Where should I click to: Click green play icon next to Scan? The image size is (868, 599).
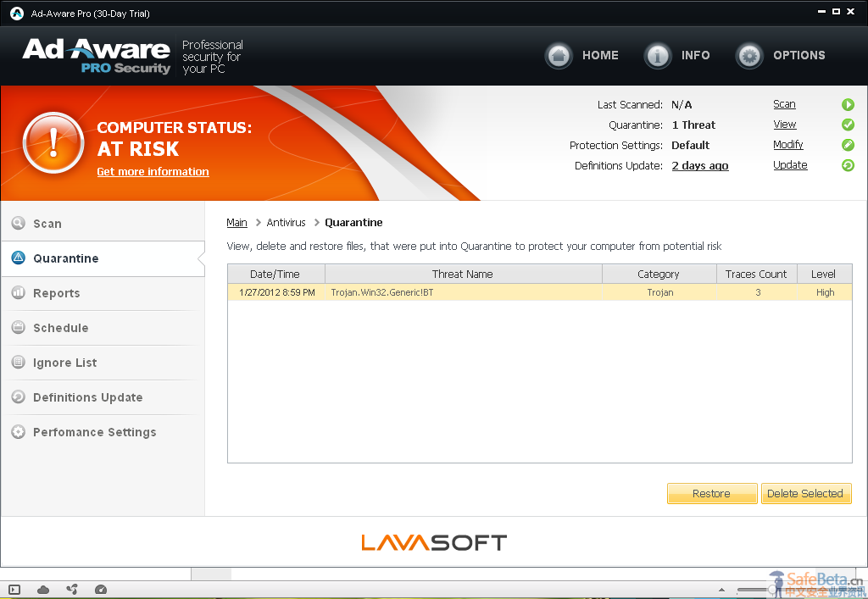pyautogui.click(x=848, y=104)
